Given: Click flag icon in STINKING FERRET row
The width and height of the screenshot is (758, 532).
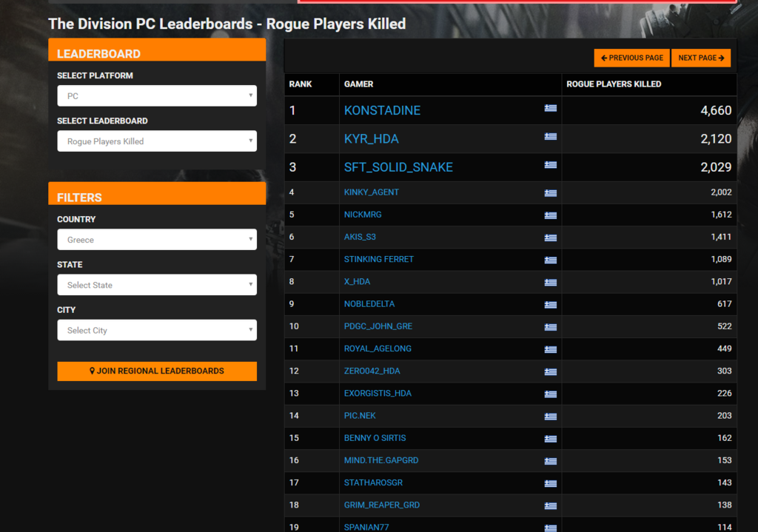Looking at the screenshot, I should coord(550,260).
